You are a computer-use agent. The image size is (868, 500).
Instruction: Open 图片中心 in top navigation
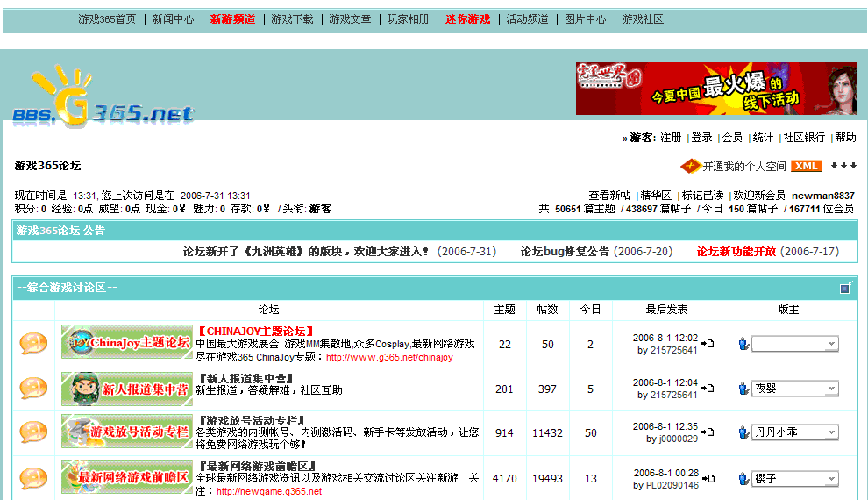tap(585, 19)
